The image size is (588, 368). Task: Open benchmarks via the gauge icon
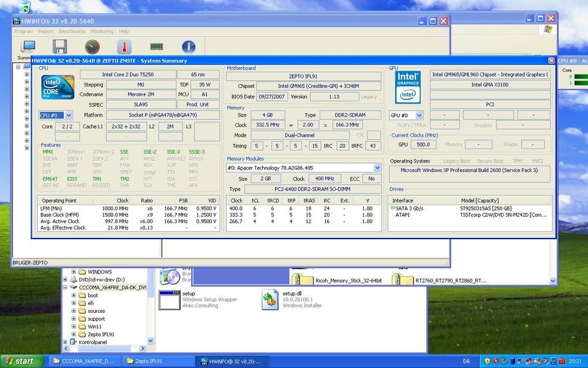click(x=92, y=47)
